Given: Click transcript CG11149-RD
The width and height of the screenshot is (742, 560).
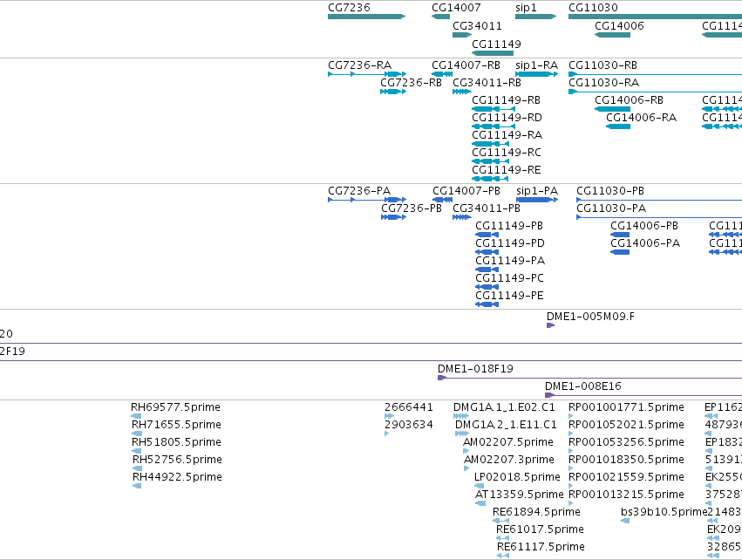Looking at the screenshot, I should click(494, 126).
